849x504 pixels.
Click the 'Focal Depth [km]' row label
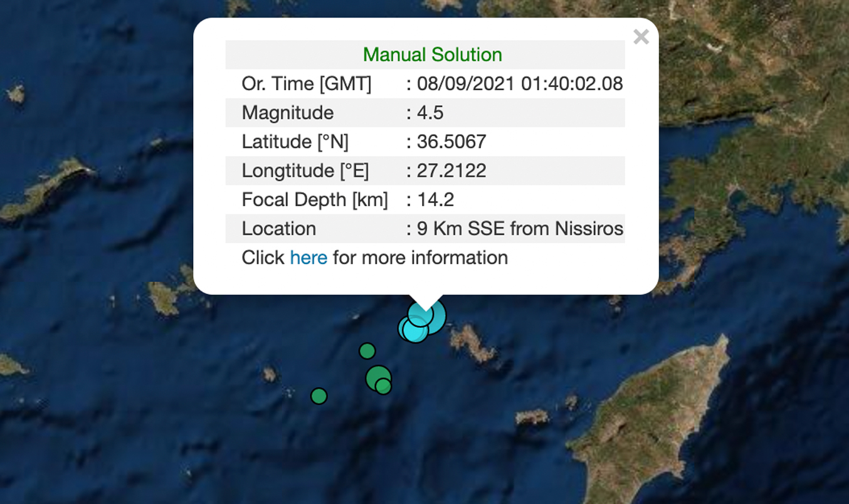(x=314, y=199)
